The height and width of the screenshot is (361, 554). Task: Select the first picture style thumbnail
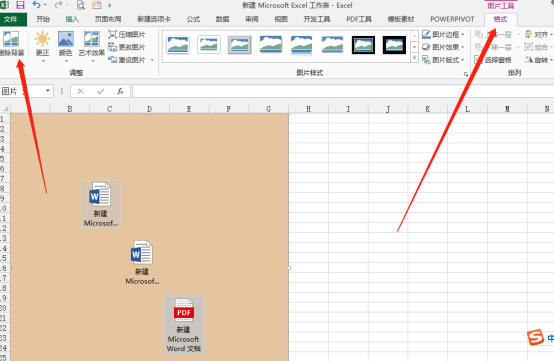click(178, 45)
